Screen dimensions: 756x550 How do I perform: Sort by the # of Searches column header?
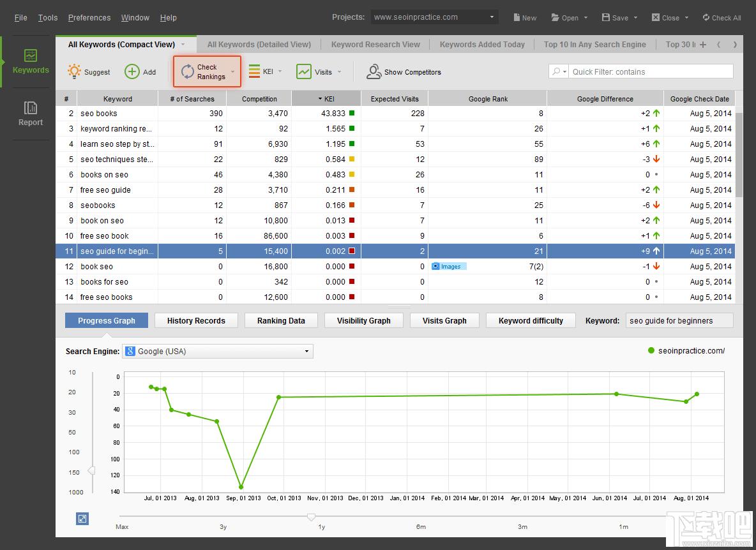192,99
